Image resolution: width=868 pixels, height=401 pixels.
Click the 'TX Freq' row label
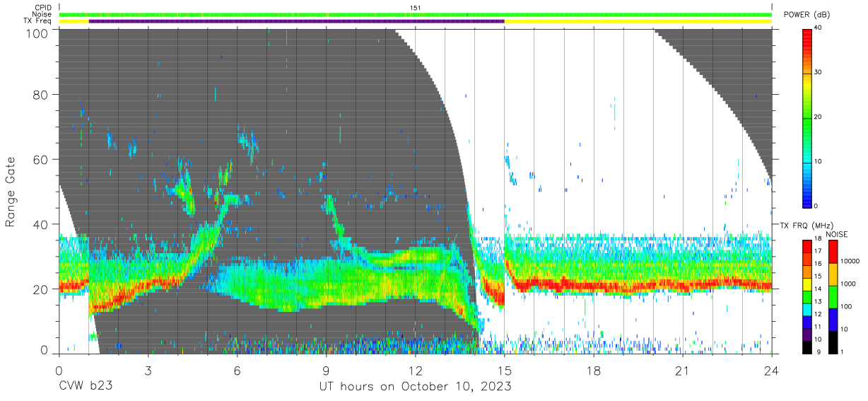tap(38, 21)
